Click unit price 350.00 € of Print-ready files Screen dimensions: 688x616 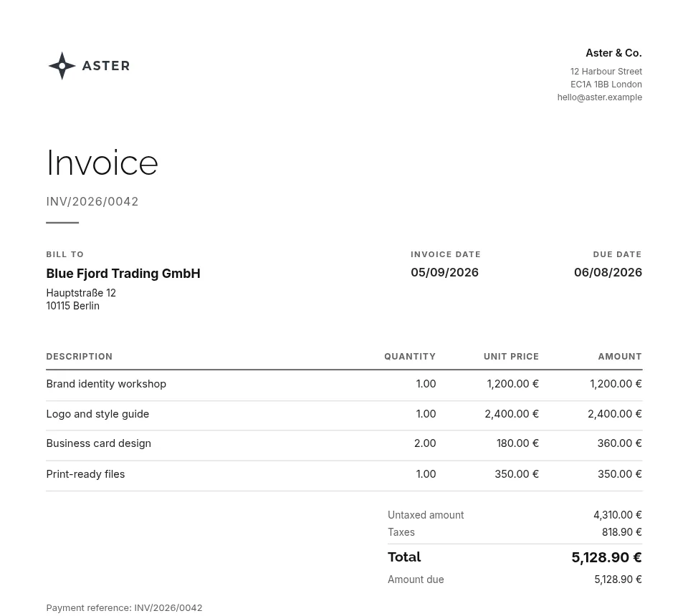517,474
